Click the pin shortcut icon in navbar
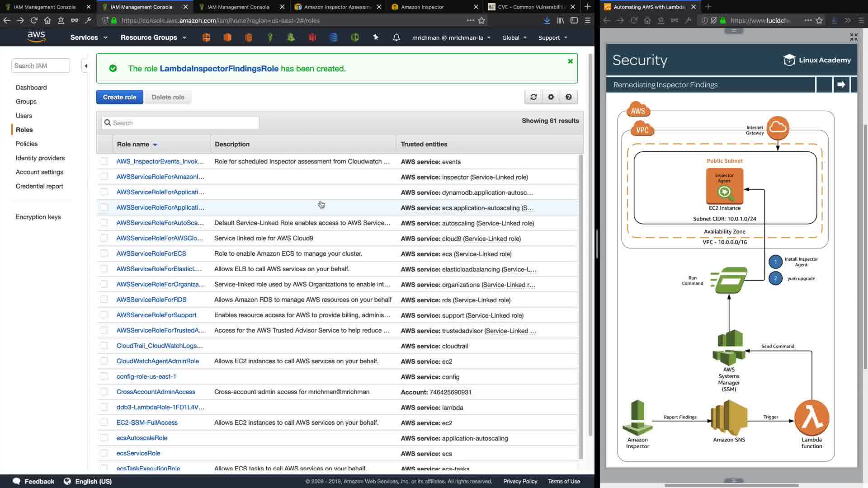 click(376, 38)
